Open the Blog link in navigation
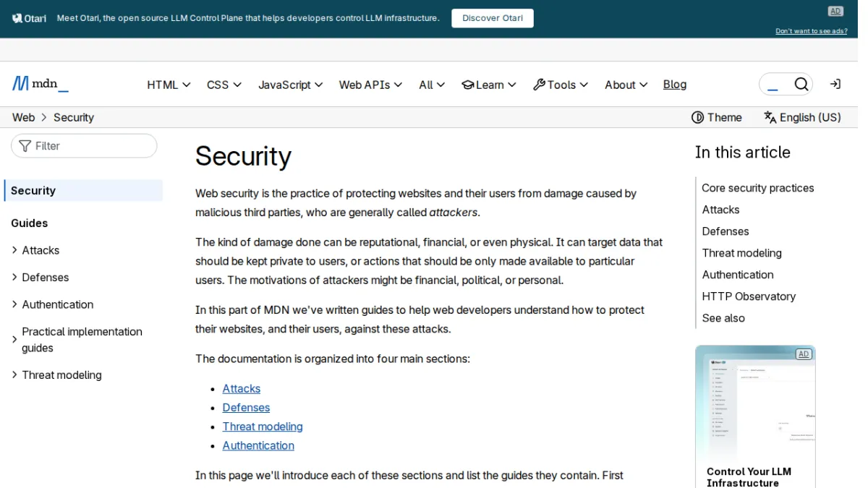Viewport: 868px width, 488px height. click(x=675, y=85)
